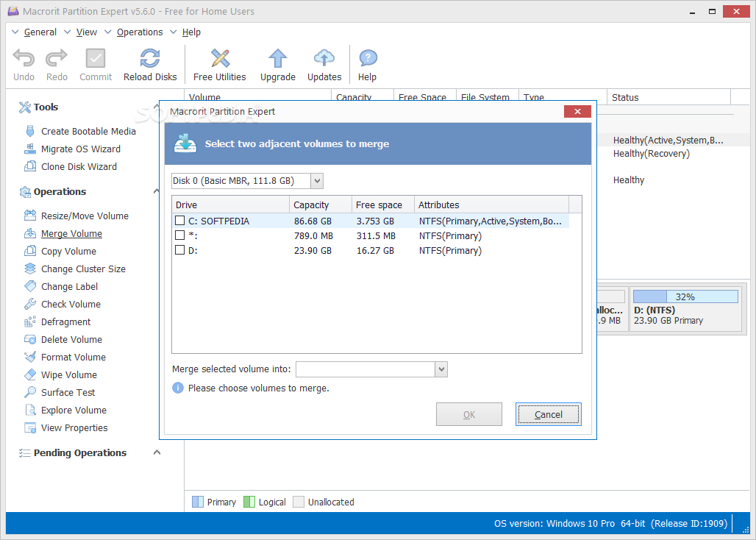Click the Copy Volume icon

tap(30, 251)
